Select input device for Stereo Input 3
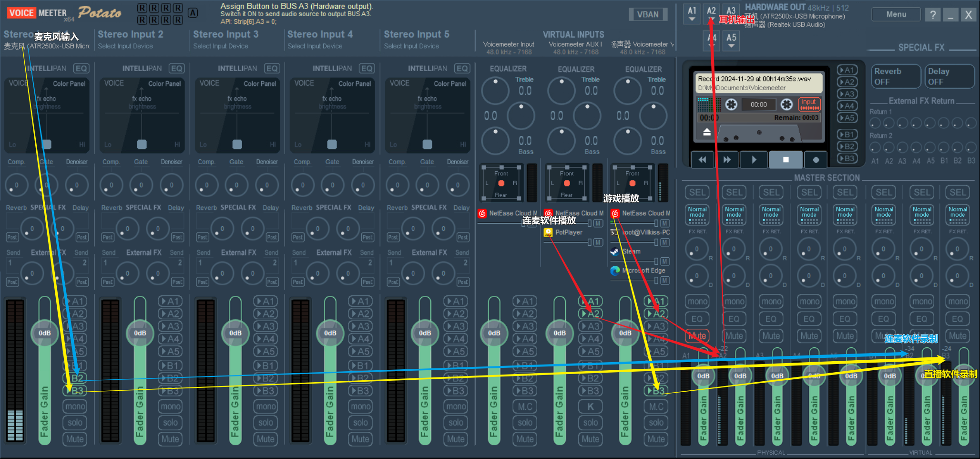Screen dimensions: 980x459 [221, 46]
